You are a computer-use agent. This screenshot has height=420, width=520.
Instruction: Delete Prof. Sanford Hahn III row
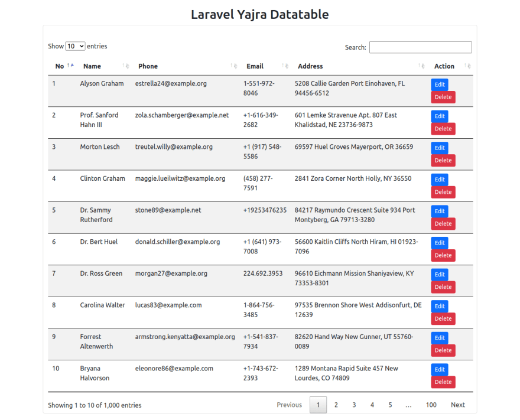coord(443,129)
